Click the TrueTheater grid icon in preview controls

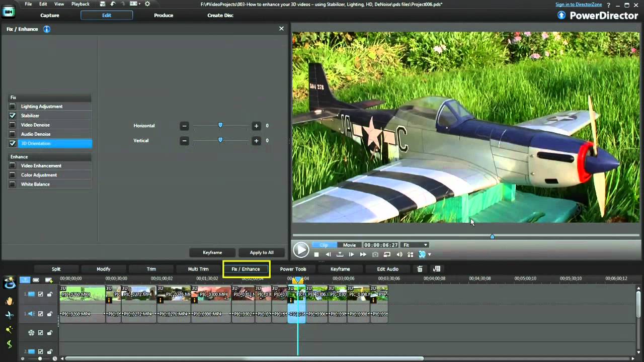410,254
